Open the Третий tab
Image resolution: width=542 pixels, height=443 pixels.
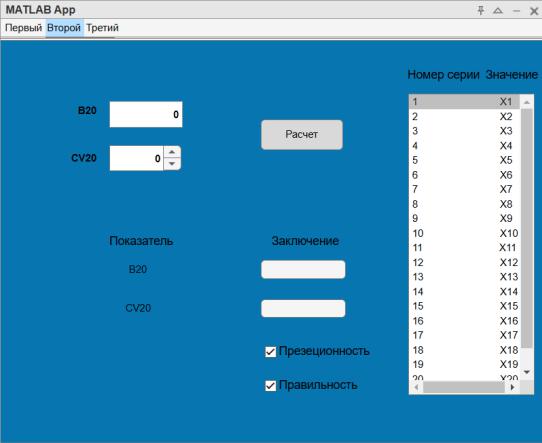click(102, 28)
